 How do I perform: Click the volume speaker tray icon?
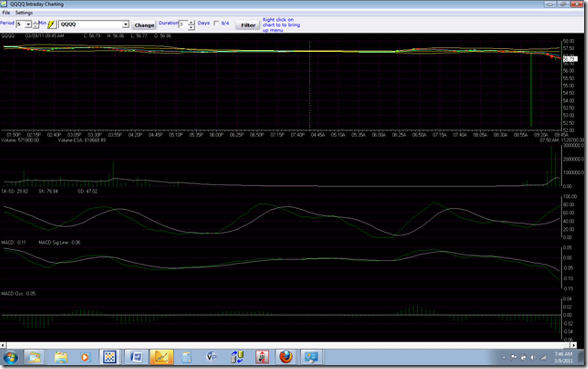(x=533, y=357)
